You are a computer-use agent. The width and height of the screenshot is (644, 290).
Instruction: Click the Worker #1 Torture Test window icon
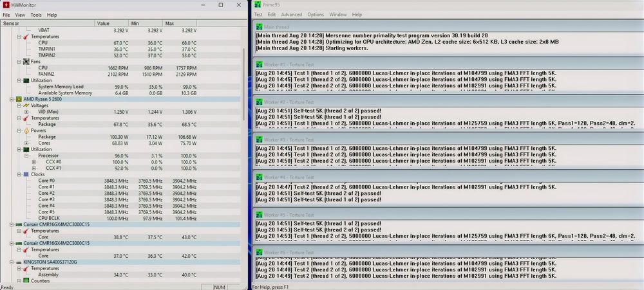[259, 64]
